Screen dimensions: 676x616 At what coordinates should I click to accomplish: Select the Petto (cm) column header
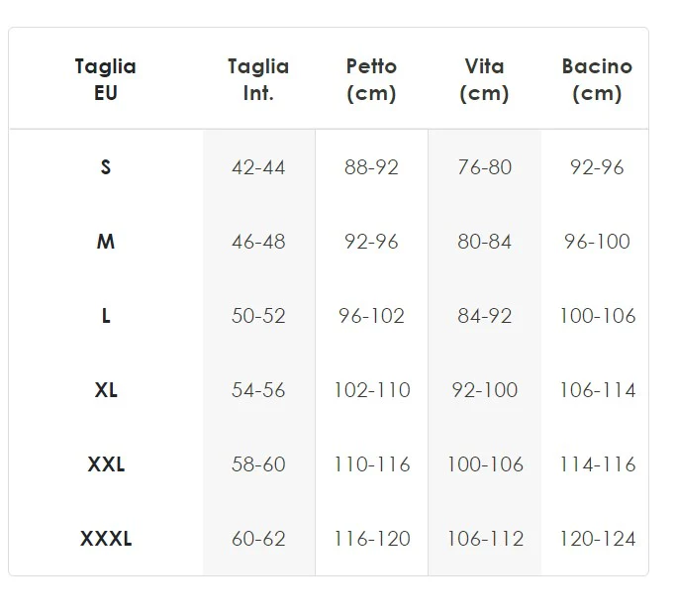(x=371, y=80)
